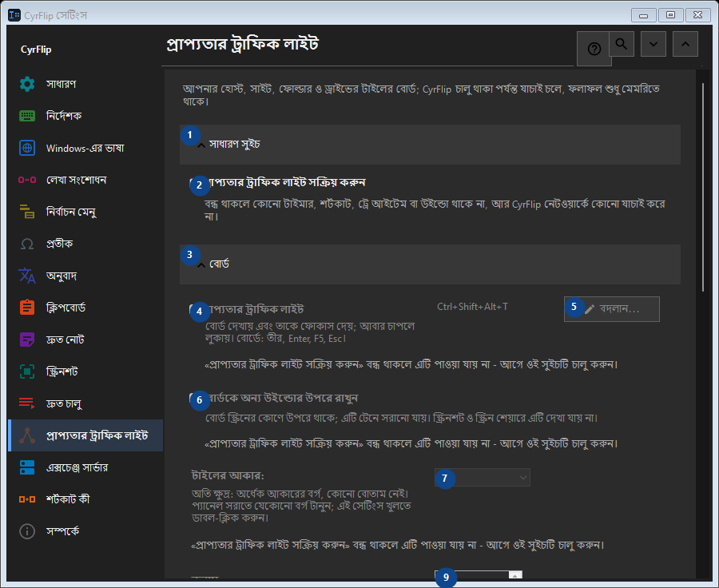Switch to শর্টকাট কী page

[85, 499]
